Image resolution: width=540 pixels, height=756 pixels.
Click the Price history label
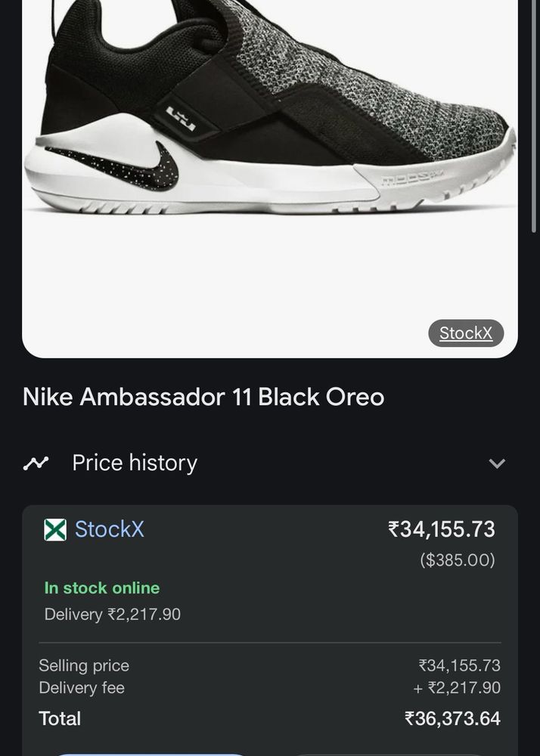tap(135, 463)
